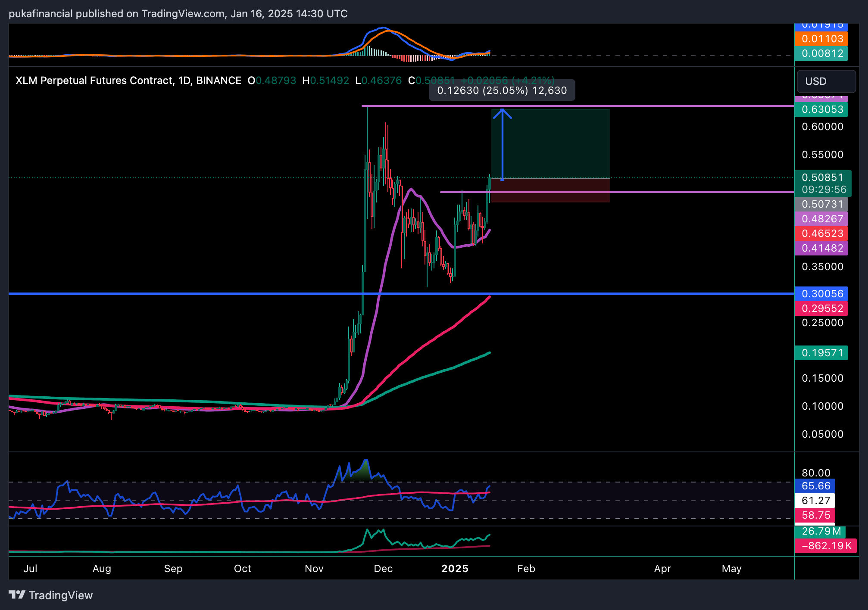The image size is (868, 610).
Task: Click the 0.60000 price axis tick
Action: coord(822,127)
